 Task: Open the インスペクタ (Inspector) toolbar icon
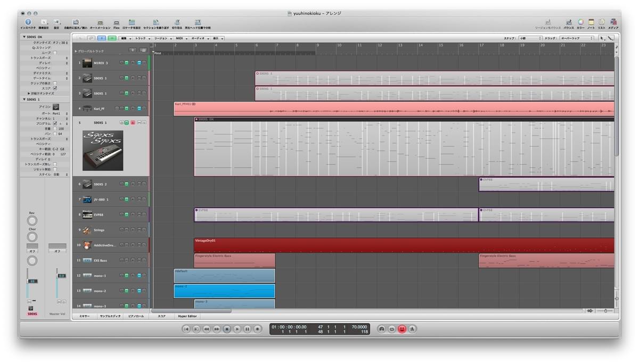coord(28,22)
